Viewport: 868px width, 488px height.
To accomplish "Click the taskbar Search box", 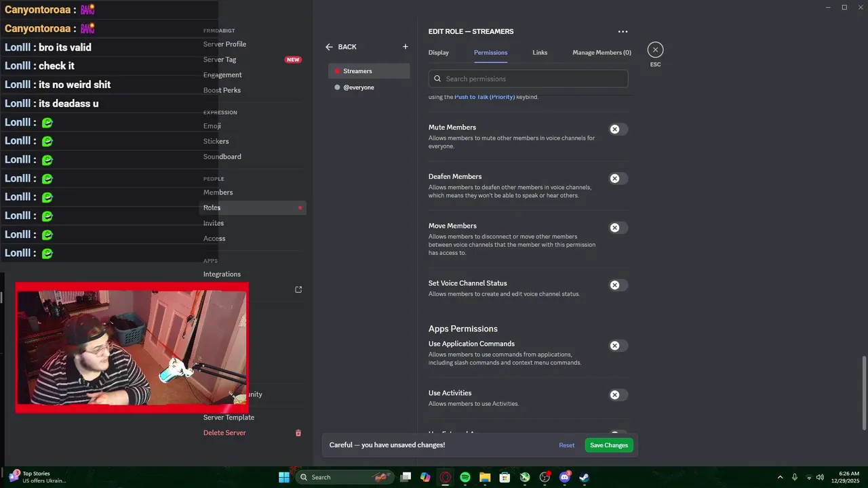I will coord(346,477).
